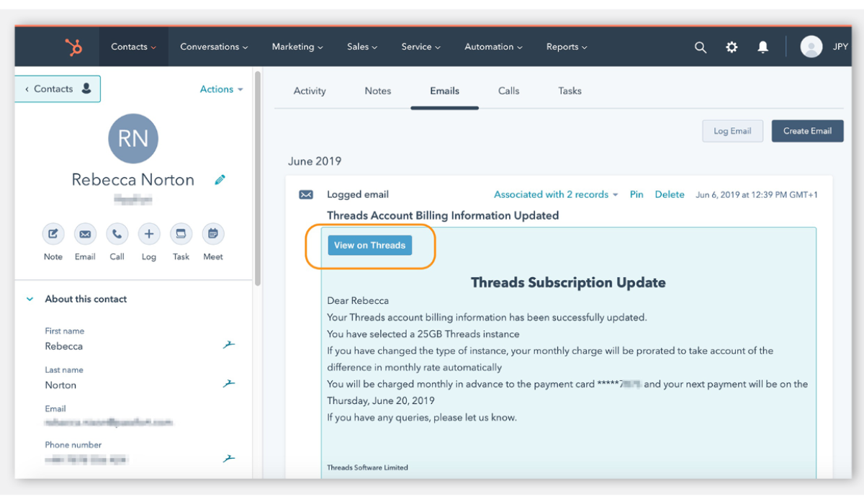The image size is (864, 504).
Task: Click the June 2019 date heading
Action: 315,161
